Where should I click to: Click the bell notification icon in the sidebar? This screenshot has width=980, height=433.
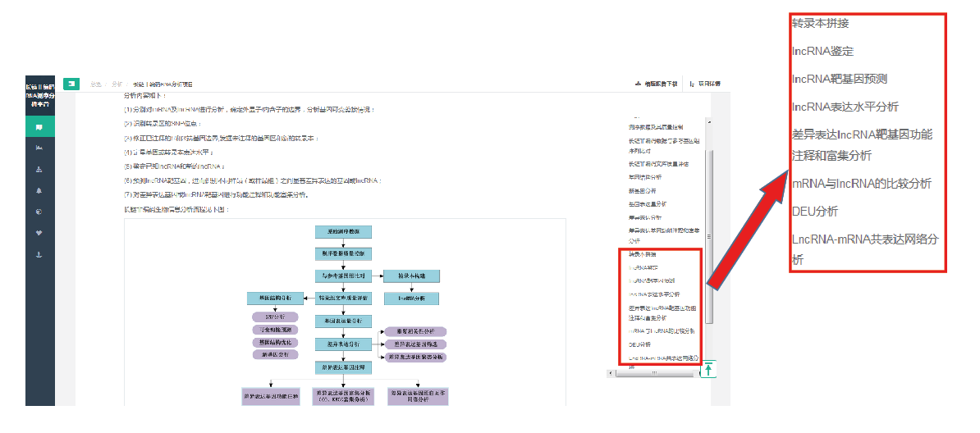(39, 190)
